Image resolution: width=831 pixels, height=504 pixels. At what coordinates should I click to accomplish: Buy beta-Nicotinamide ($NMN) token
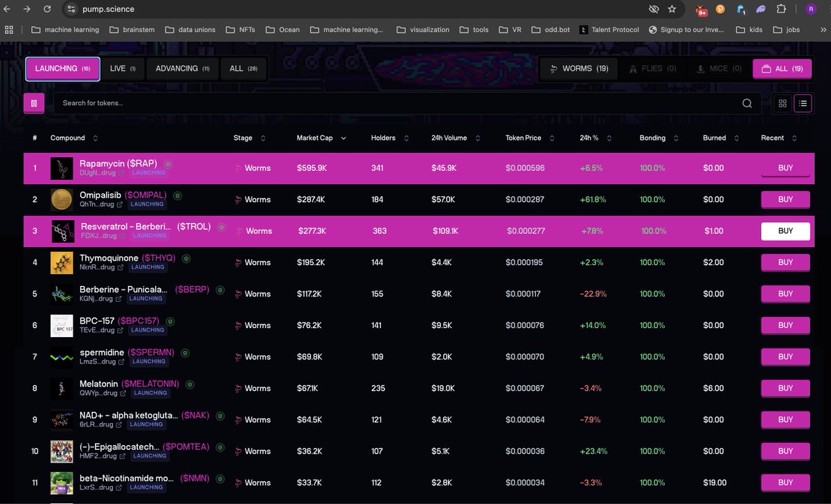click(785, 483)
